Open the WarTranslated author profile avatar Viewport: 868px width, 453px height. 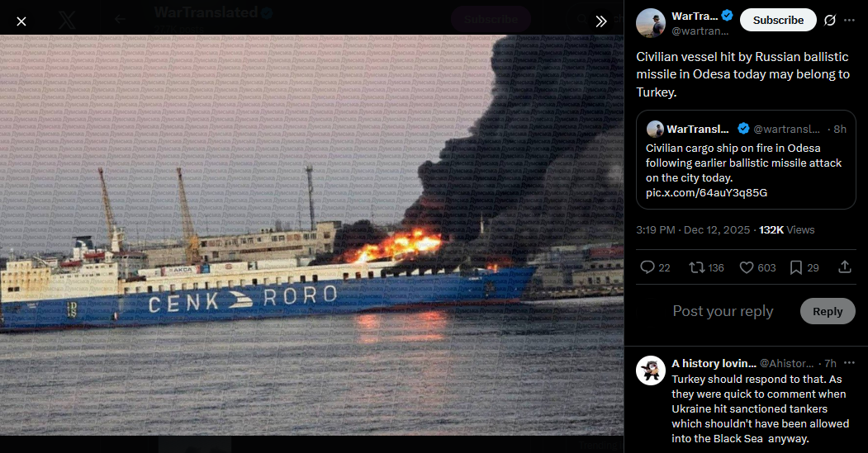pos(651,23)
